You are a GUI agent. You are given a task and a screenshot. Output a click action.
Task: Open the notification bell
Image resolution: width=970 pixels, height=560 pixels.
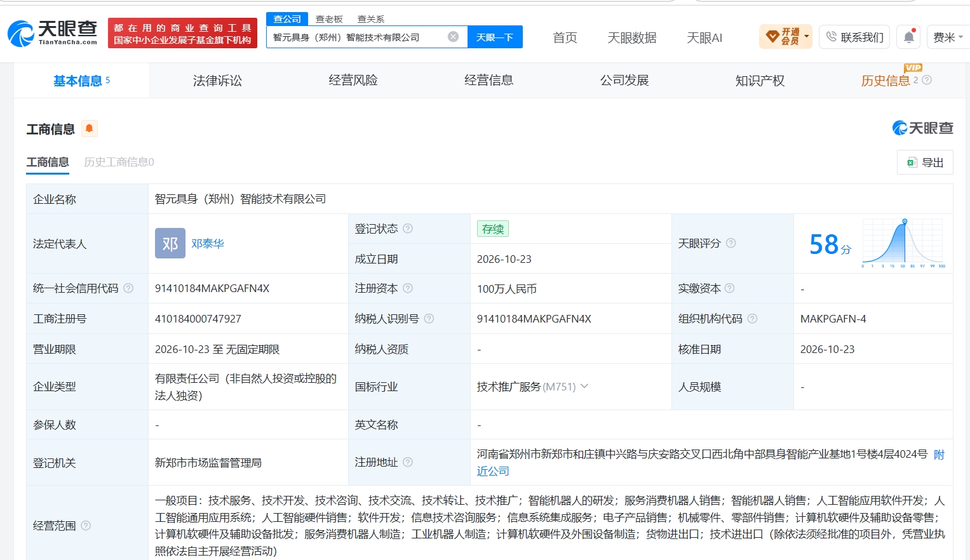tap(909, 37)
